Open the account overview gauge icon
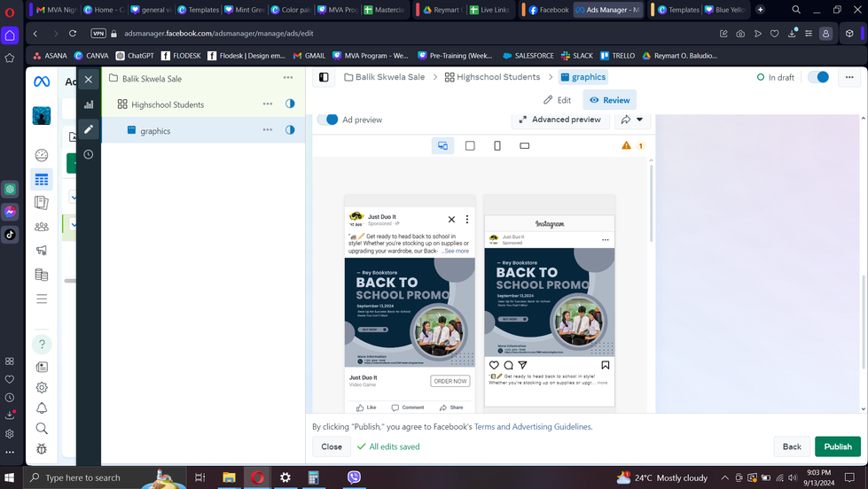The height and width of the screenshot is (489, 868). pos(42,155)
